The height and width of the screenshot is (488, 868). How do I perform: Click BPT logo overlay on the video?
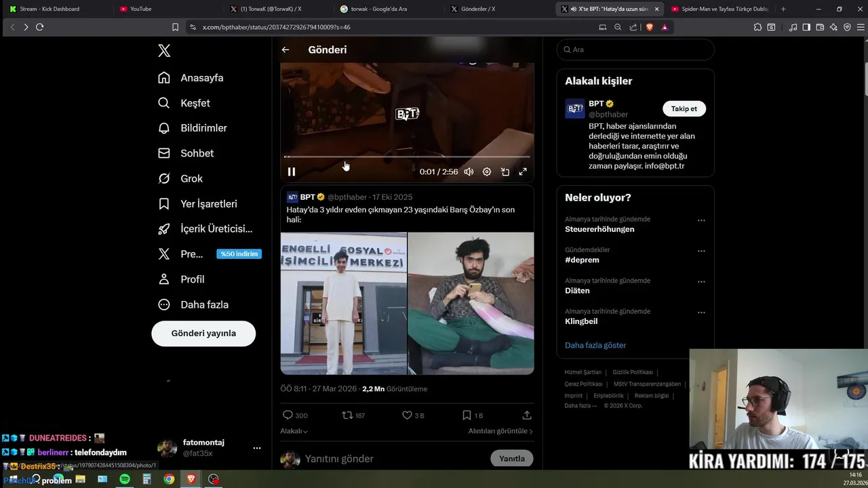[408, 114]
